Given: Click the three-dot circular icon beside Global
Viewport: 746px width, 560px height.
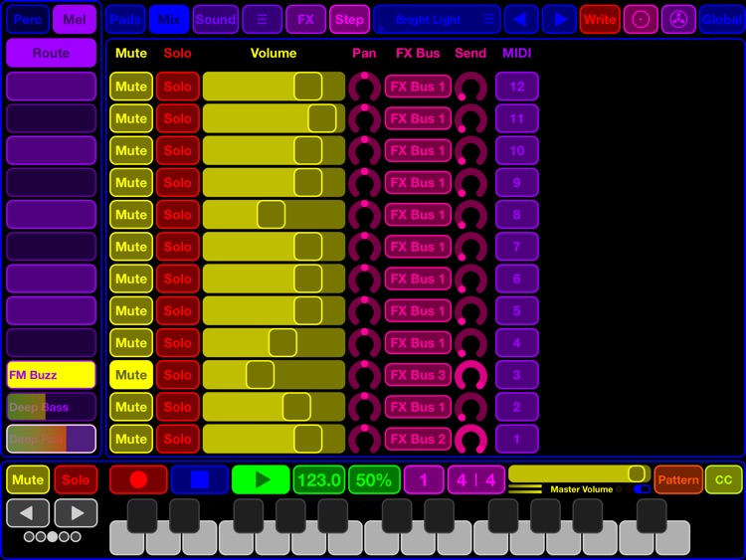Looking at the screenshot, I should point(678,20).
